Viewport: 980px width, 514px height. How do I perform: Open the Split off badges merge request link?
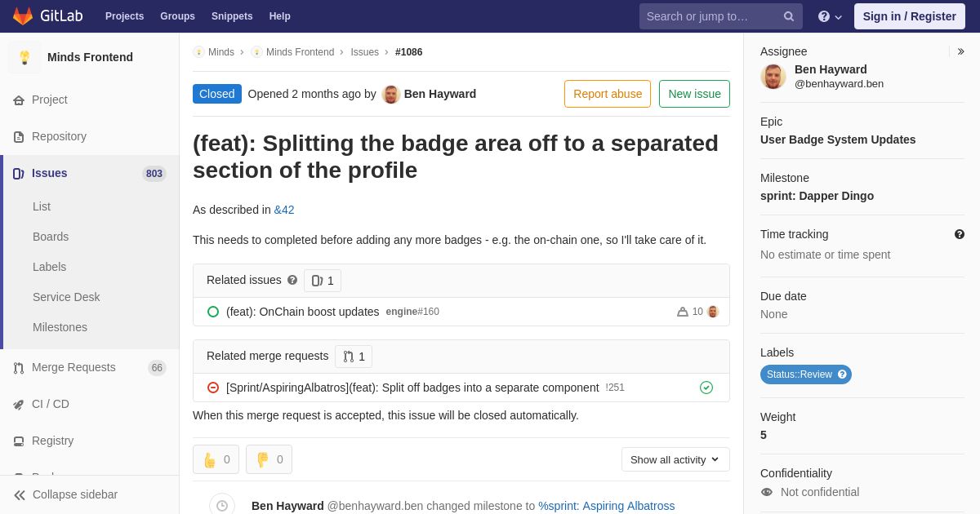pyautogui.click(x=412, y=388)
